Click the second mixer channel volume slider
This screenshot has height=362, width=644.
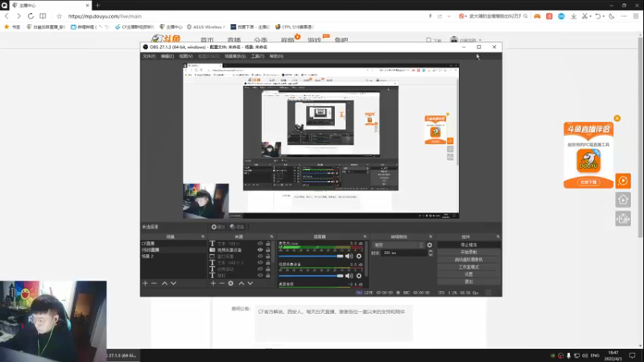(311, 276)
